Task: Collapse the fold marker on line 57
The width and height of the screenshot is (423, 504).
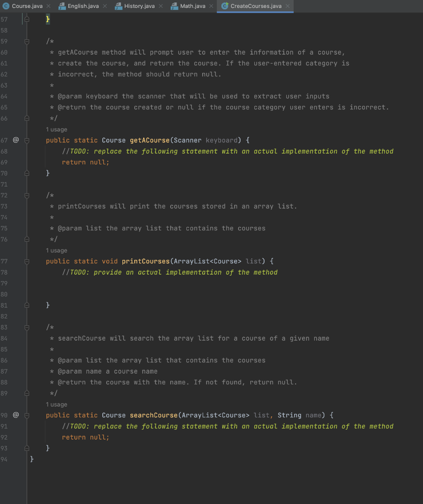Action: point(27,19)
